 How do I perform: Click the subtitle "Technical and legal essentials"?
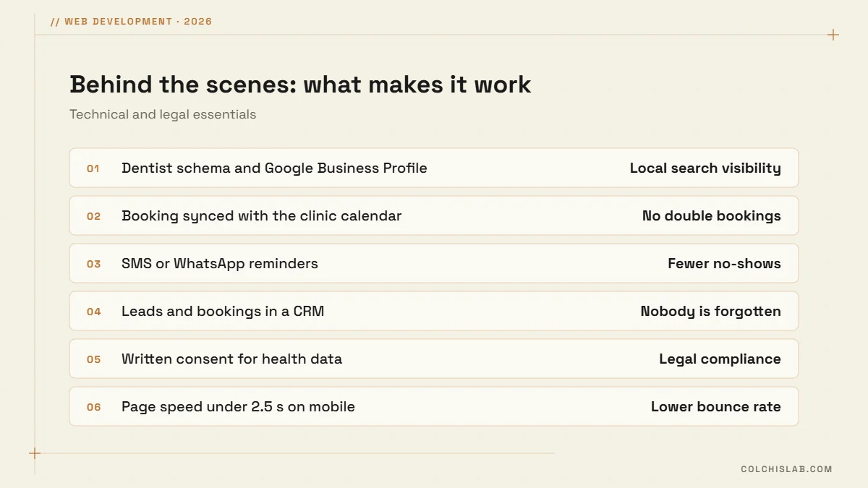tap(163, 114)
